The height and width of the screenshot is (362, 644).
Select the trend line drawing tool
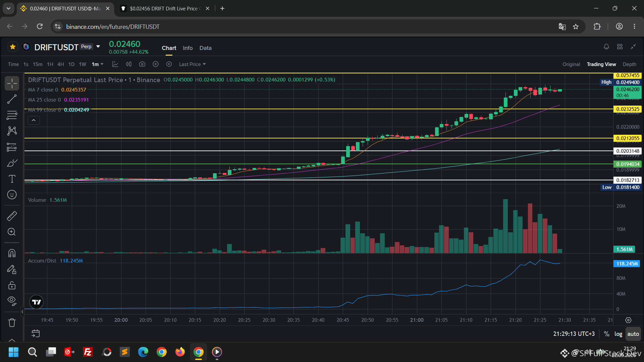[x=12, y=99]
